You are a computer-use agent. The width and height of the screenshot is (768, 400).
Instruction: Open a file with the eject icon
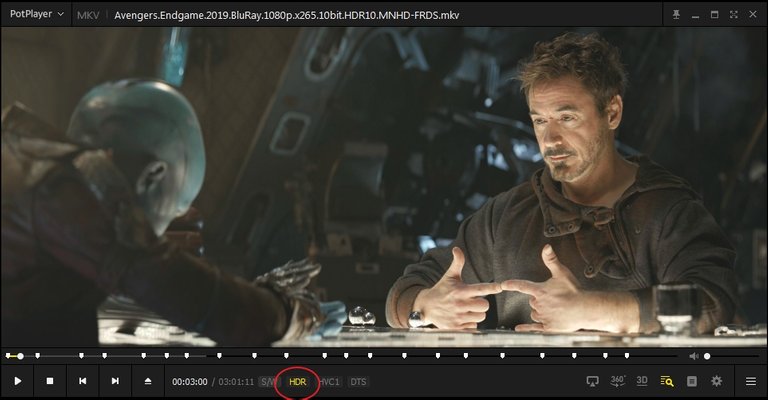pos(148,381)
